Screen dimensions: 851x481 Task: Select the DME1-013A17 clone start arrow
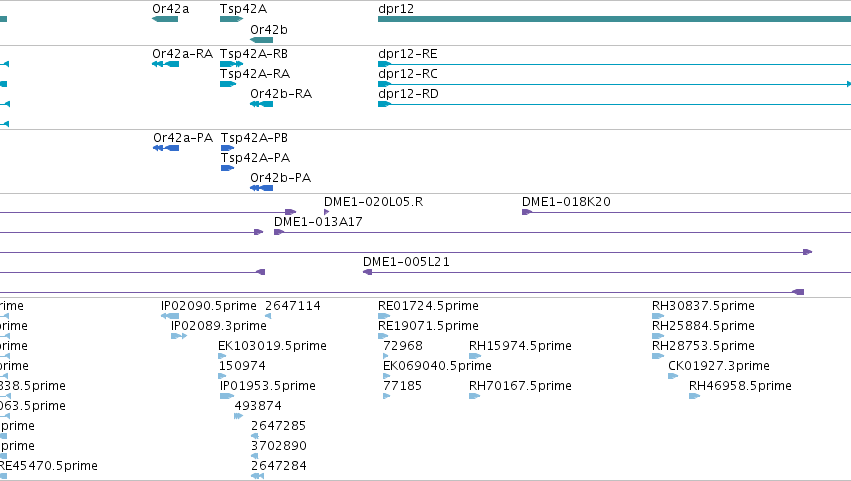pyautogui.click(x=279, y=232)
